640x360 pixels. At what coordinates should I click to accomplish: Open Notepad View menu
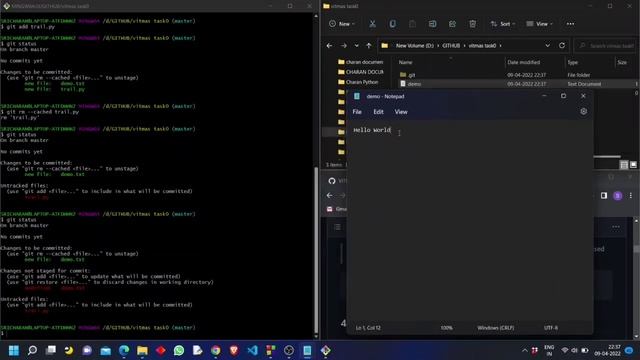coord(401,112)
